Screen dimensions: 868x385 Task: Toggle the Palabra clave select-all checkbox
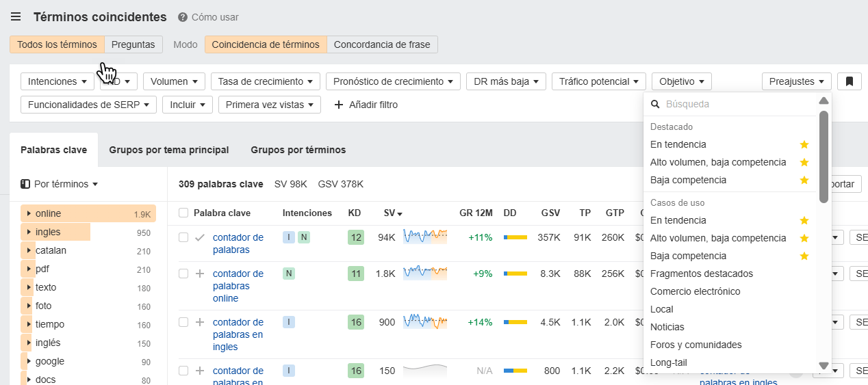click(183, 213)
